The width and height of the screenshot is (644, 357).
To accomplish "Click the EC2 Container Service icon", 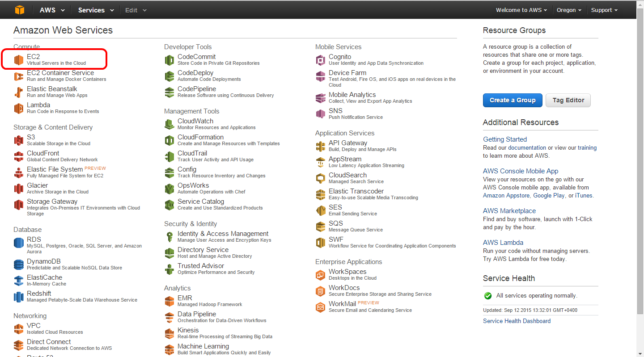I will (18, 76).
